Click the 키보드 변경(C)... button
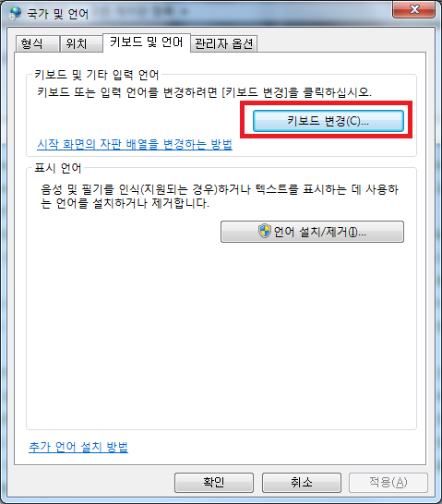 [328, 121]
